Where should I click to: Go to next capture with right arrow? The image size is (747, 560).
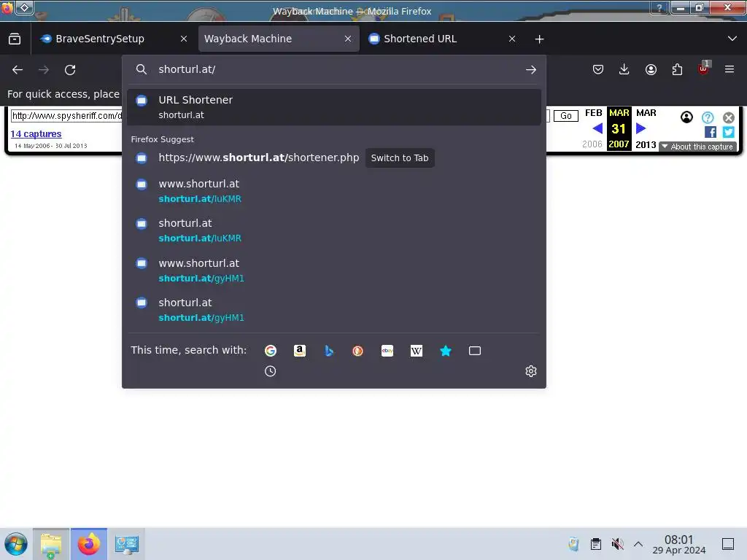tap(640, 128)
